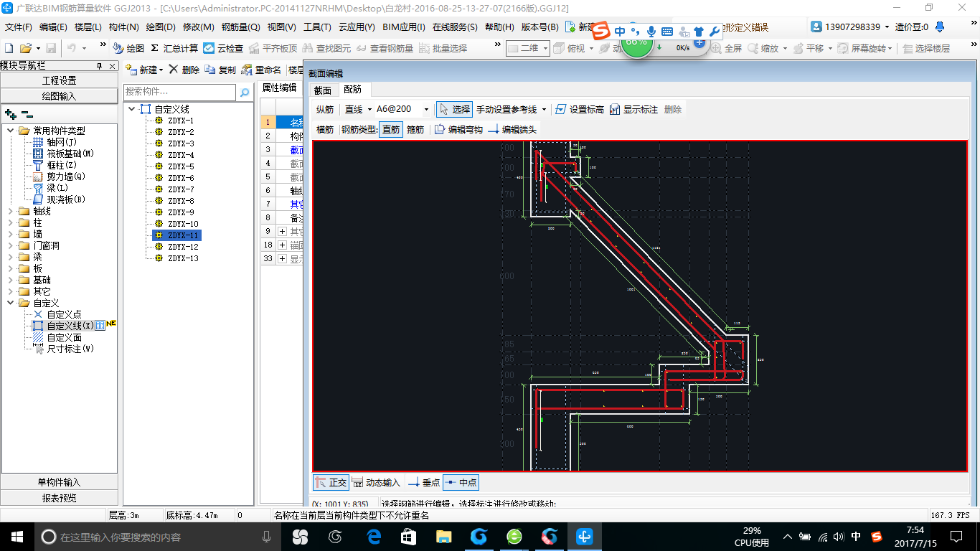Viewport: 980px width, 551px height.
Task: Click 选择楼层 select floor tool
Action: [x=926, y=48]
